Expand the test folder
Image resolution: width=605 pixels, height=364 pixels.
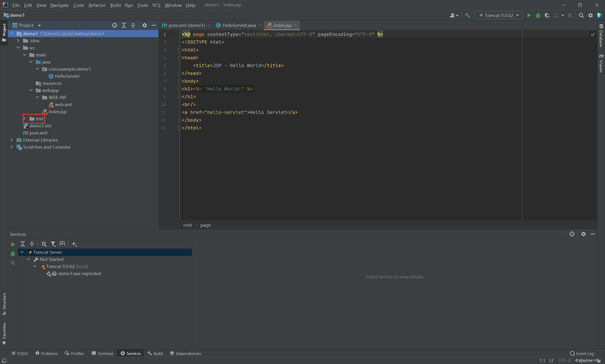(24, 119)
